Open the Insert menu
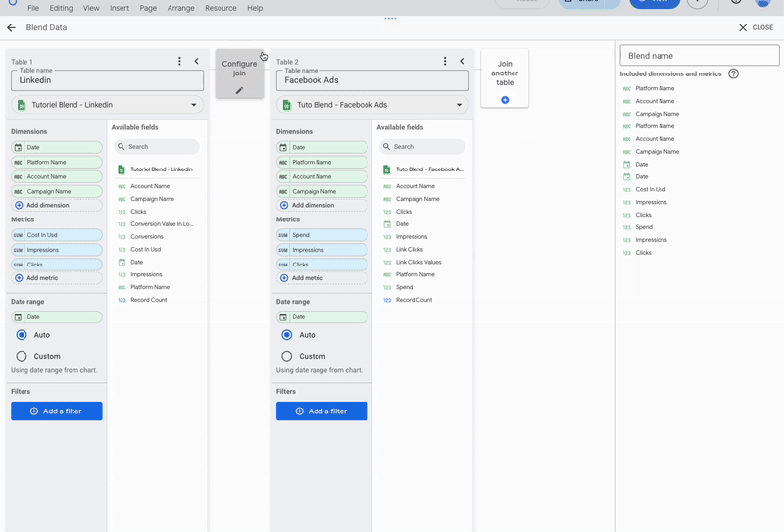The image size is (784, 532). 120,8
